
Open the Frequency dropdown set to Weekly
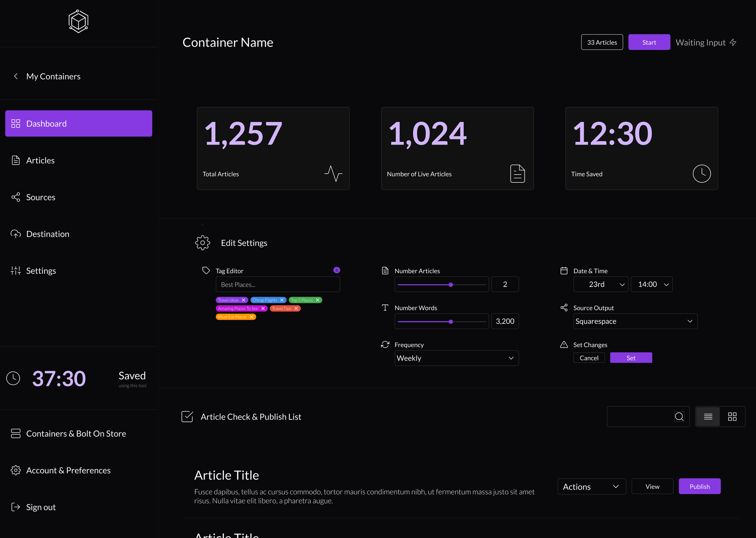[x=456, y=358]
